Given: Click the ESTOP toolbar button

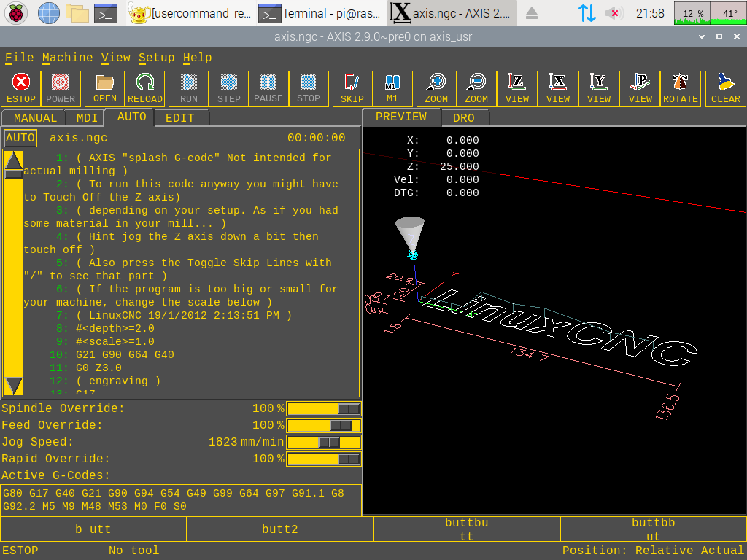Looking at the screenshot, I should [21, 89].
